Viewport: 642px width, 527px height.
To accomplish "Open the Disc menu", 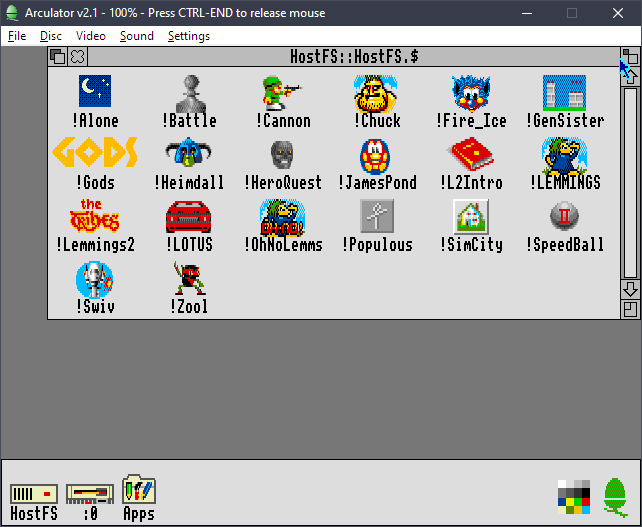I will [51, 36].
